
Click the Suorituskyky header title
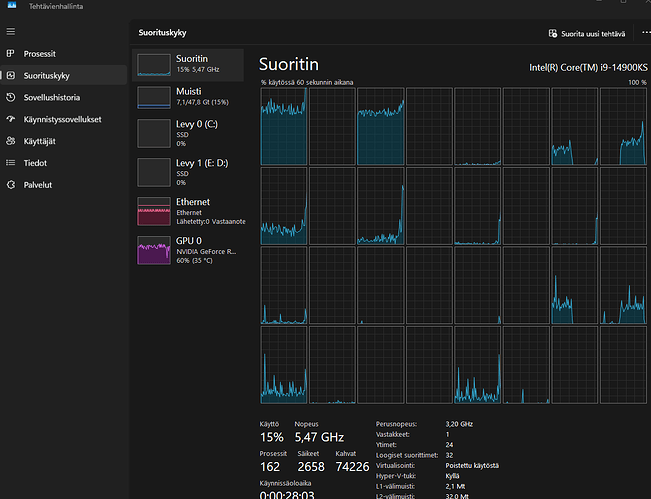[162, 33]
